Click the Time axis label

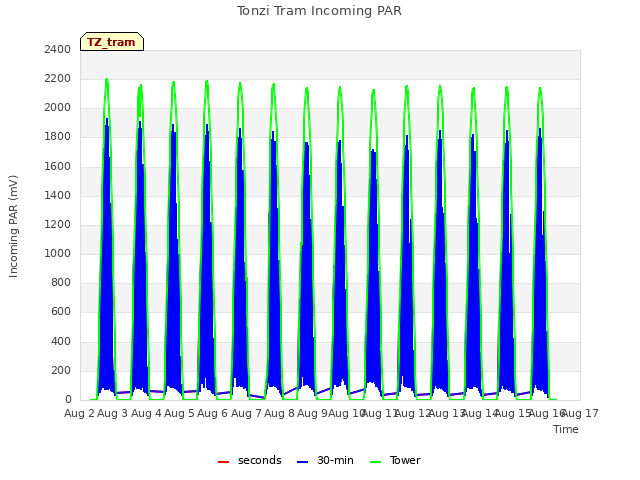(566, 429)
